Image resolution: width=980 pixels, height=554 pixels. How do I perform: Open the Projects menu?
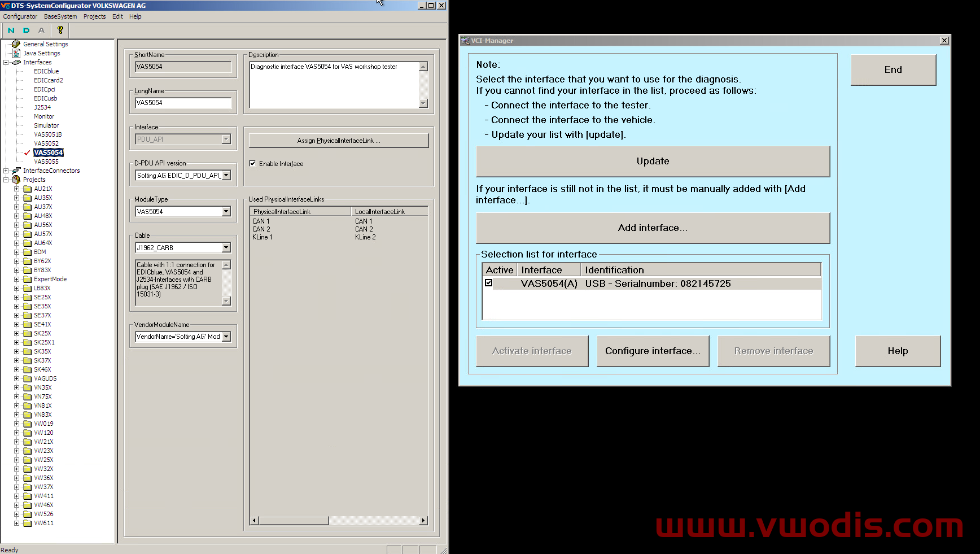coord(94,16)
